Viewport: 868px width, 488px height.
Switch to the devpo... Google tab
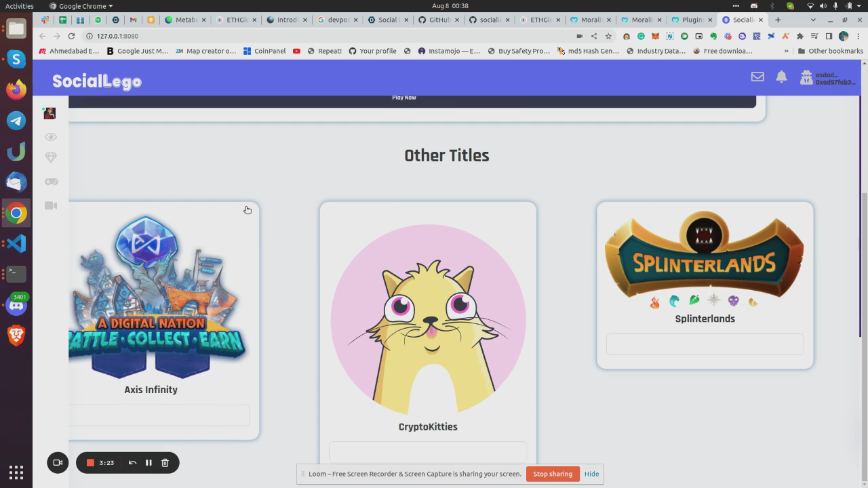pos(336,20)
